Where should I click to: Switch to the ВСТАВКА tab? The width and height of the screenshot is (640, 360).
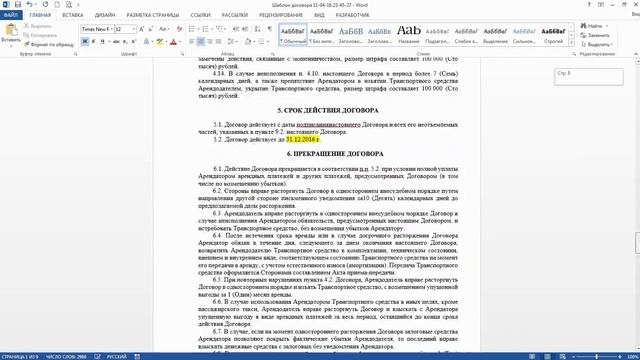73,15
